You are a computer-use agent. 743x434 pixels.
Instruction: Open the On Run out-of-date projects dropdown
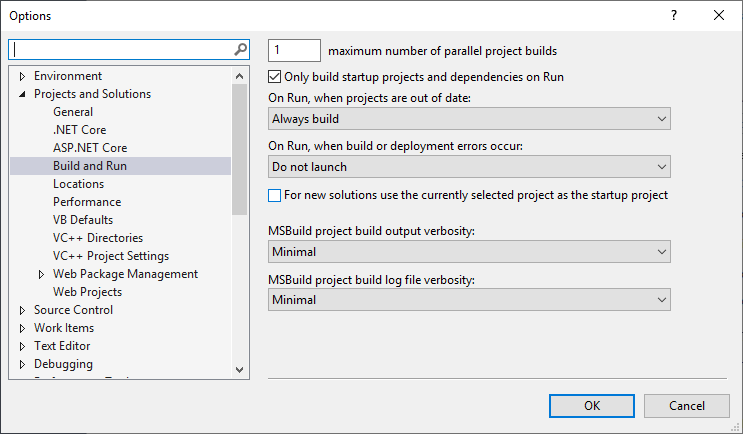469,119
